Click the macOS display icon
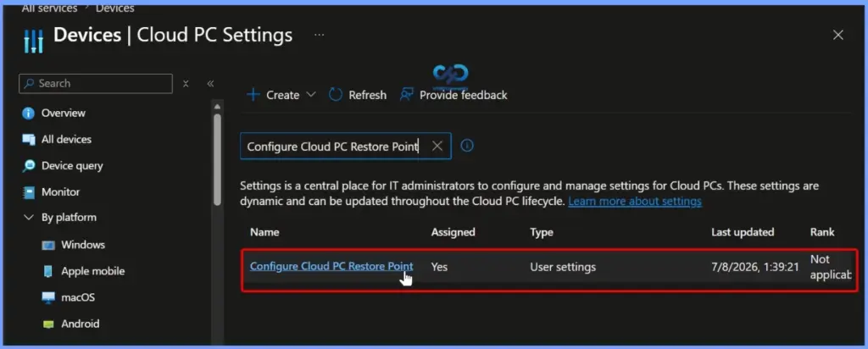Image resolution: width=868 pixels, height=349 pixels. tap(48, 297)
